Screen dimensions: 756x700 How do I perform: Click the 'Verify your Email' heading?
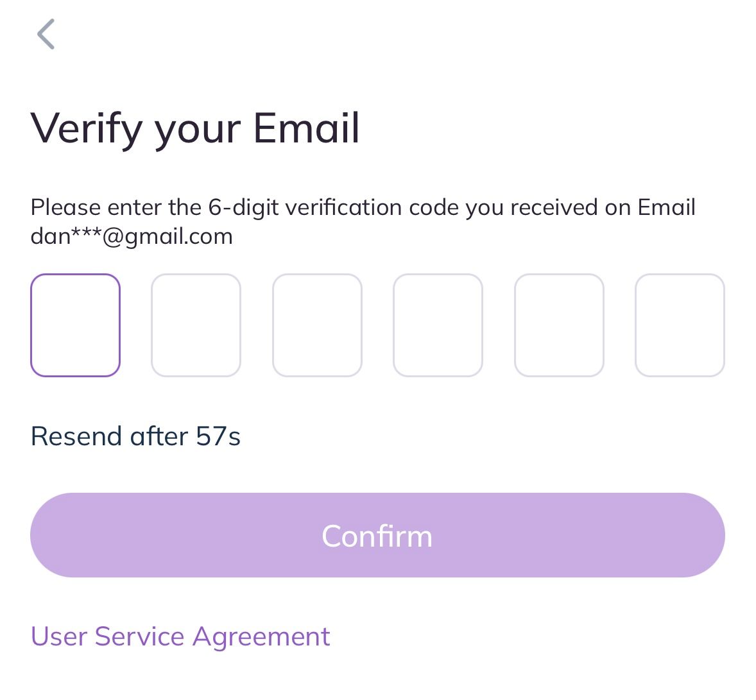(195, 128)
